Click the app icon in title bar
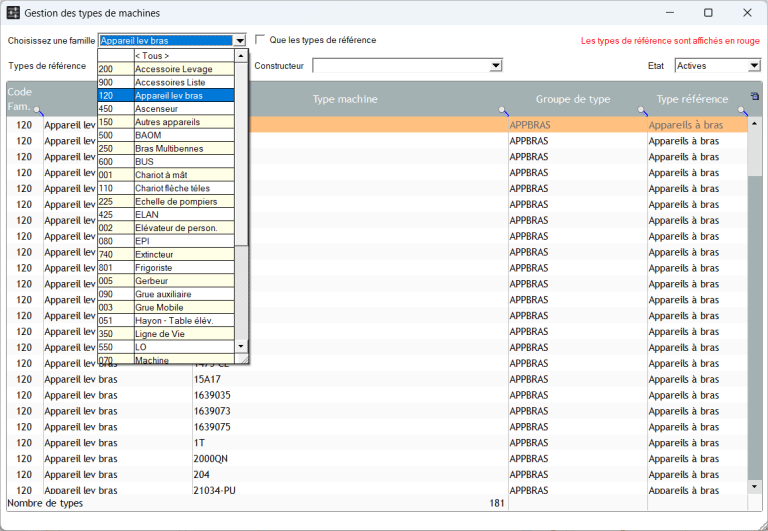Image resolution: width=768 pixels, height=531 pixels. point(13,13)
